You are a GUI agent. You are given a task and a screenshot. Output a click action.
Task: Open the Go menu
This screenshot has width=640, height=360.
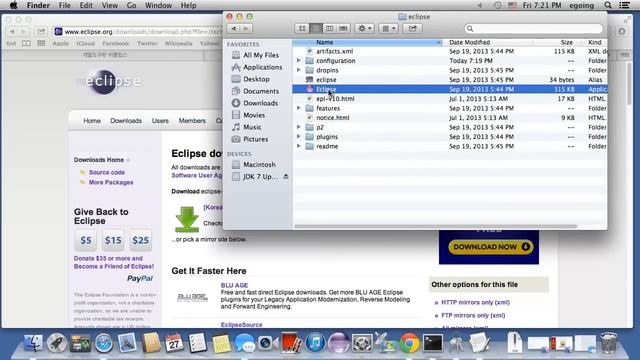coord(131,5)
